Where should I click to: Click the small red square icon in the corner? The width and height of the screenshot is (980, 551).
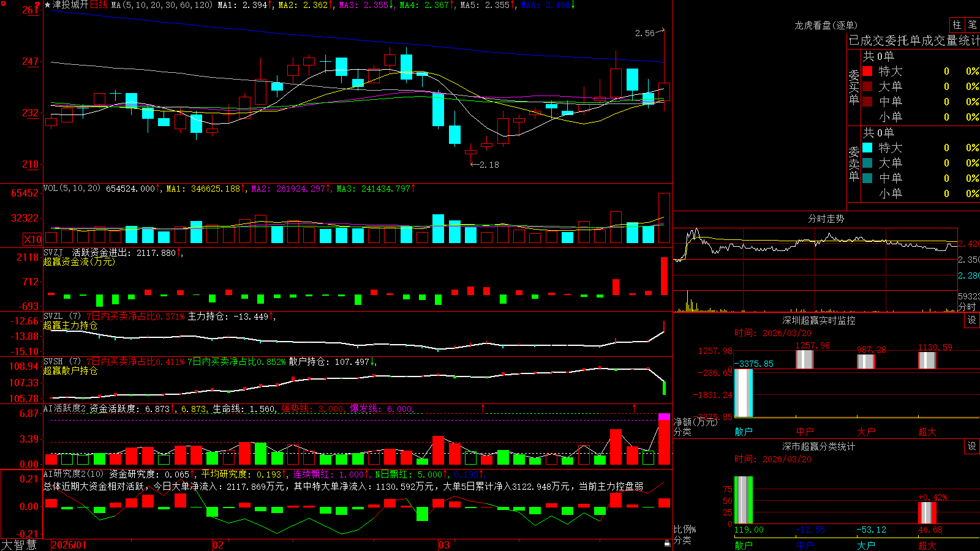3,3
